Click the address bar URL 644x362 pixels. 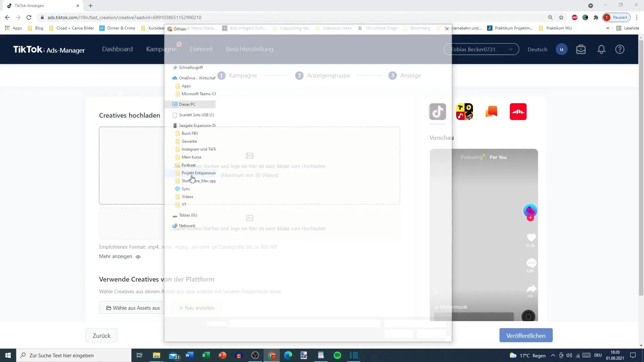pyautogui.click(x=124, y=17)
